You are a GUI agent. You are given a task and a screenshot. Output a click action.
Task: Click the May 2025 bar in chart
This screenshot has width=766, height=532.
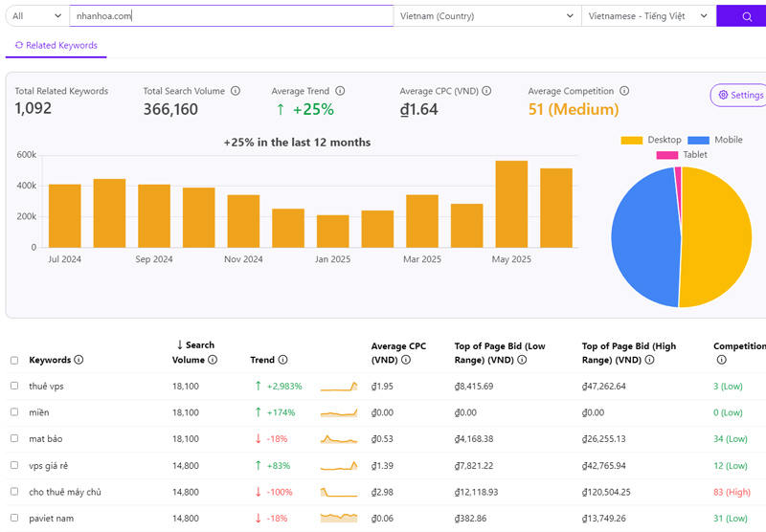click(511, 204)
